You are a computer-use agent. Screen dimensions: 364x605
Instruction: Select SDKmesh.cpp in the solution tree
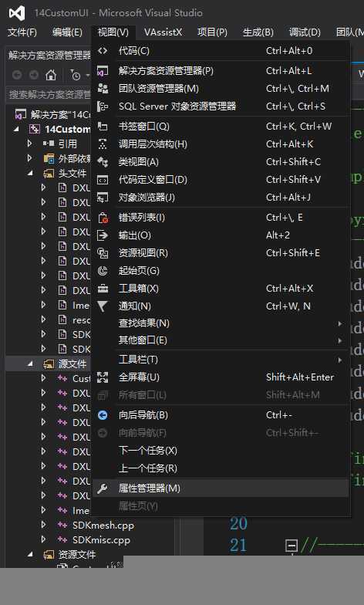[103, 525]
